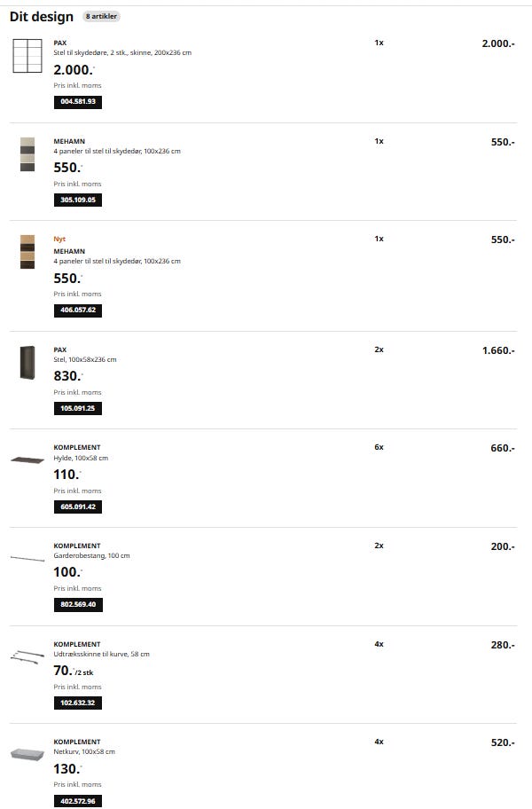Image resolution: width=532 pixels, height=809 pixels.
Task: Click the '8 artikler' badge
Action: [x=101, y=17]
